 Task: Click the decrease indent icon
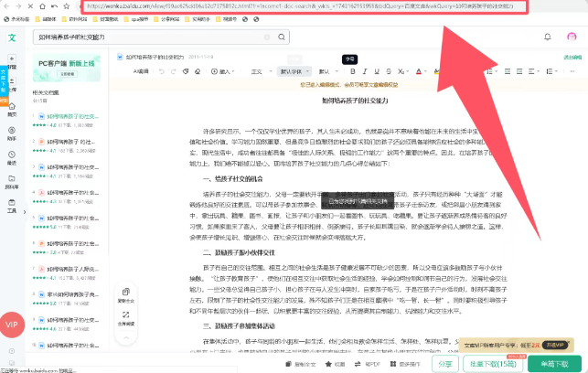[508, 71]
